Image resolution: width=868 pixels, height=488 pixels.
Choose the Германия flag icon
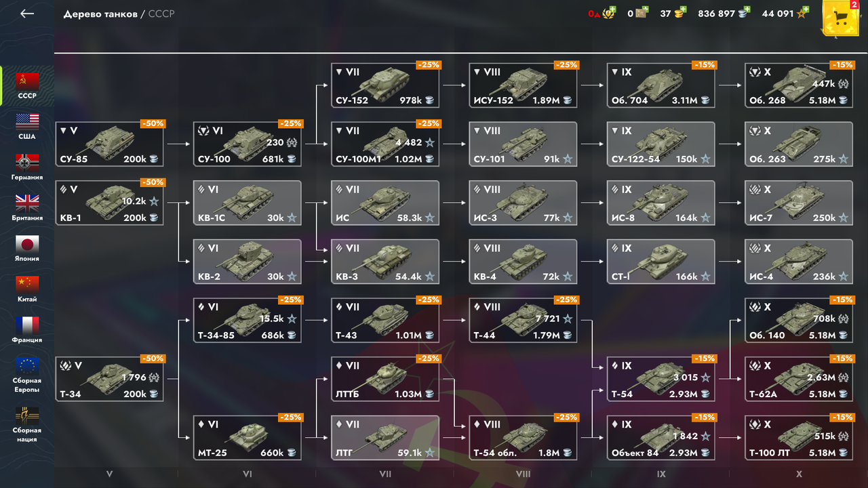pos(27,163)
